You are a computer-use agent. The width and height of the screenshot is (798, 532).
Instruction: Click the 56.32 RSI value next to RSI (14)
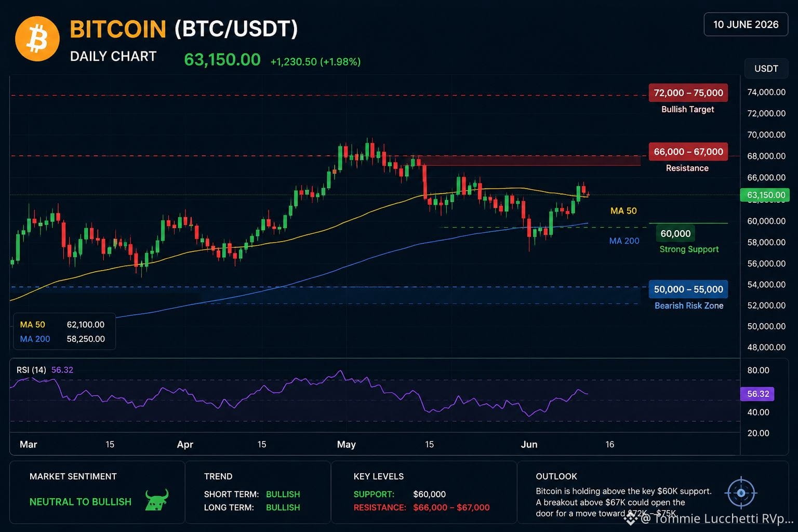coord(62,370)
